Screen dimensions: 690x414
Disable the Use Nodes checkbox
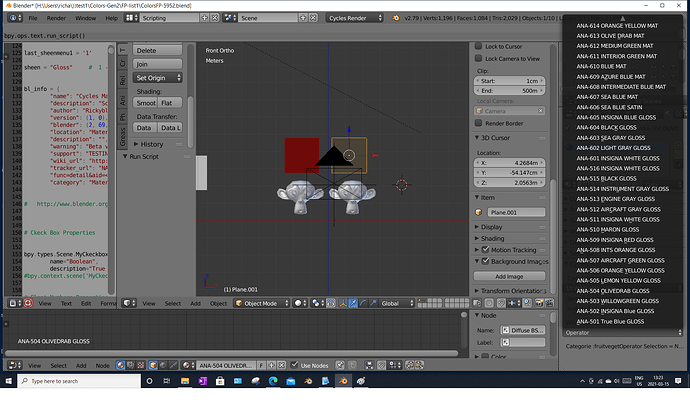pyautogui.click(x=294, y=365)
